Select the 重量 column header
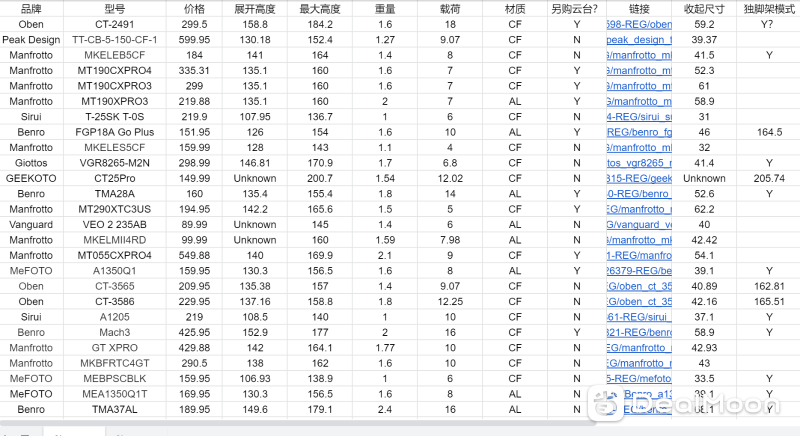The width and height of the screenshot is (800, 436). coord(385,9)
